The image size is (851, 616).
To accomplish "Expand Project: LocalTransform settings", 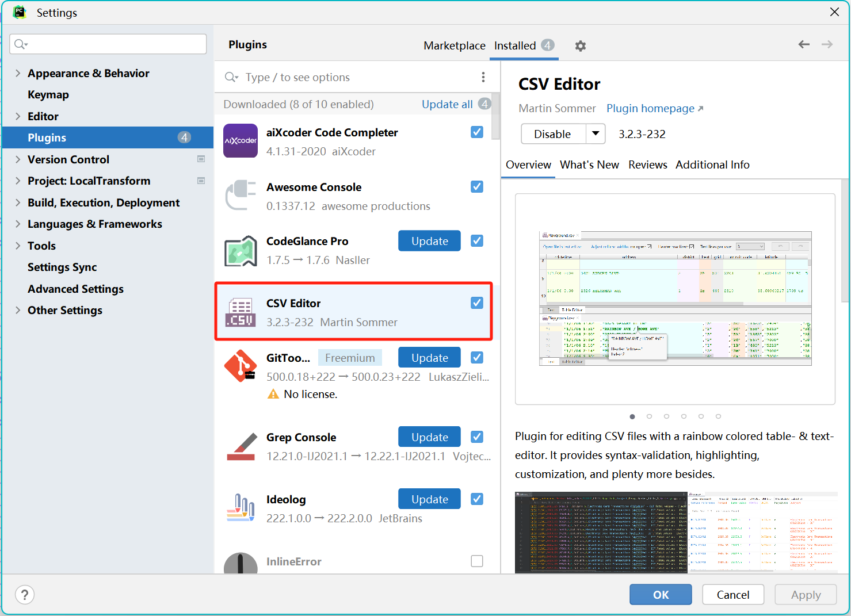I will pos(18,181).
